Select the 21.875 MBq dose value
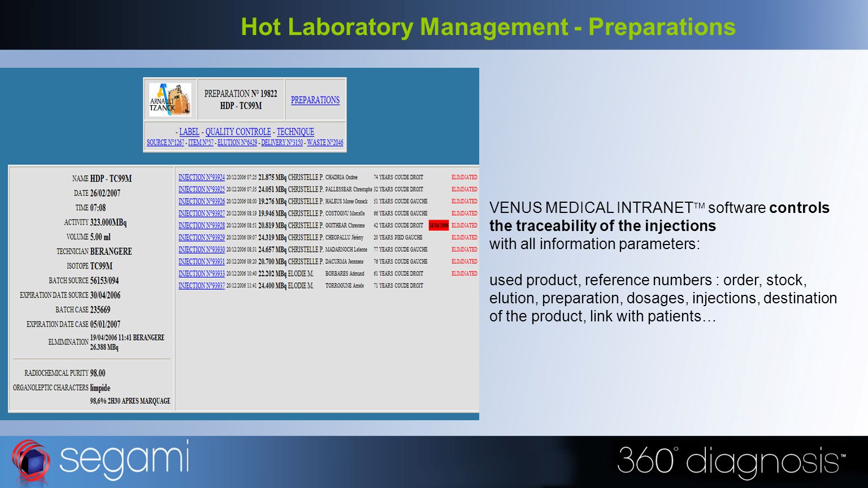868x488 pixels. 272,177
